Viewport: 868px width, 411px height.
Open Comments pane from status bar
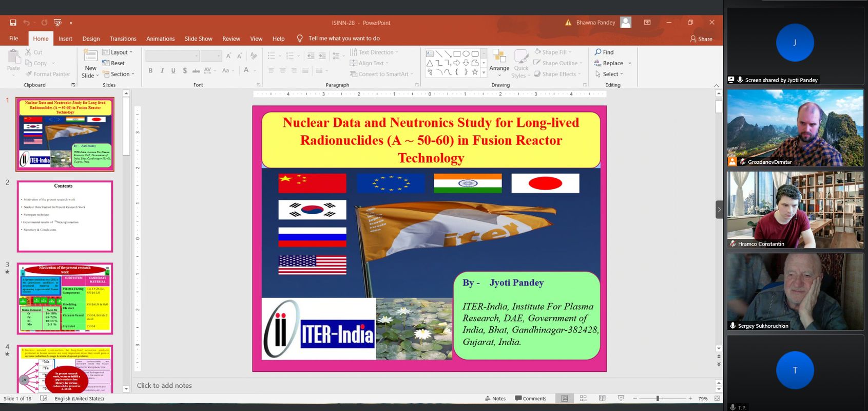pyautogui.click(x=531, y=398)
